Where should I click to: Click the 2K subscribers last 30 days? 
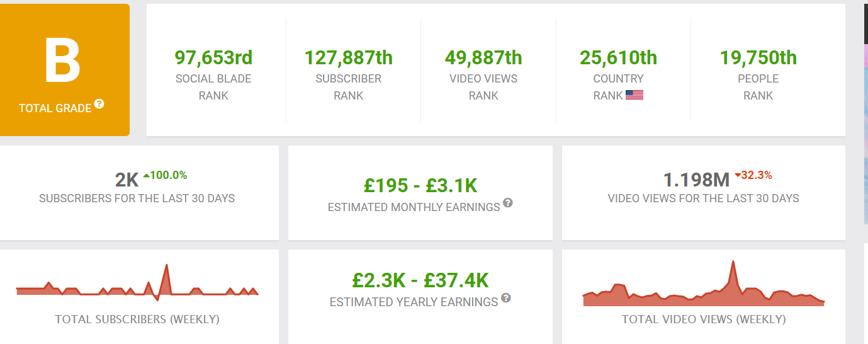click(x=127, y=181)
